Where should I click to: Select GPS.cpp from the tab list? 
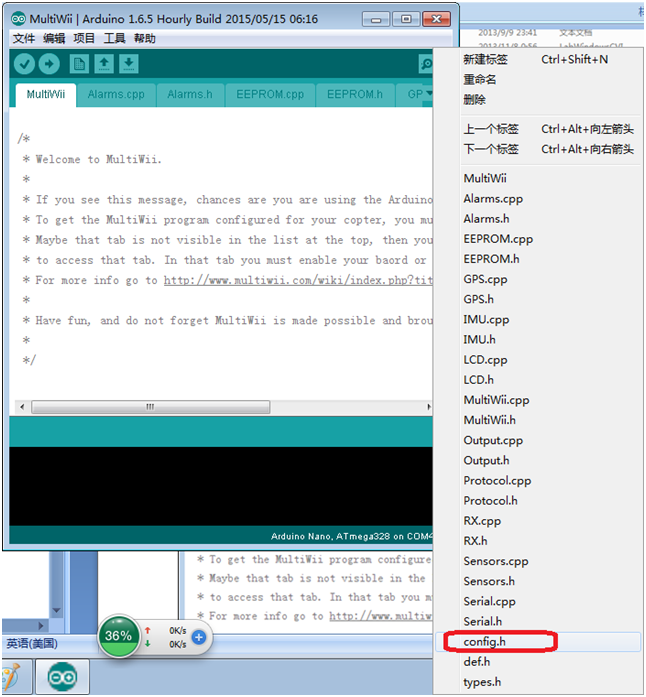tap(538, 280)
